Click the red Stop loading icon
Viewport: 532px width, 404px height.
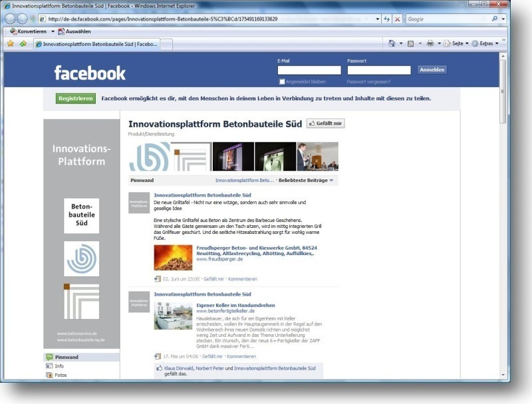pos(397,19)
